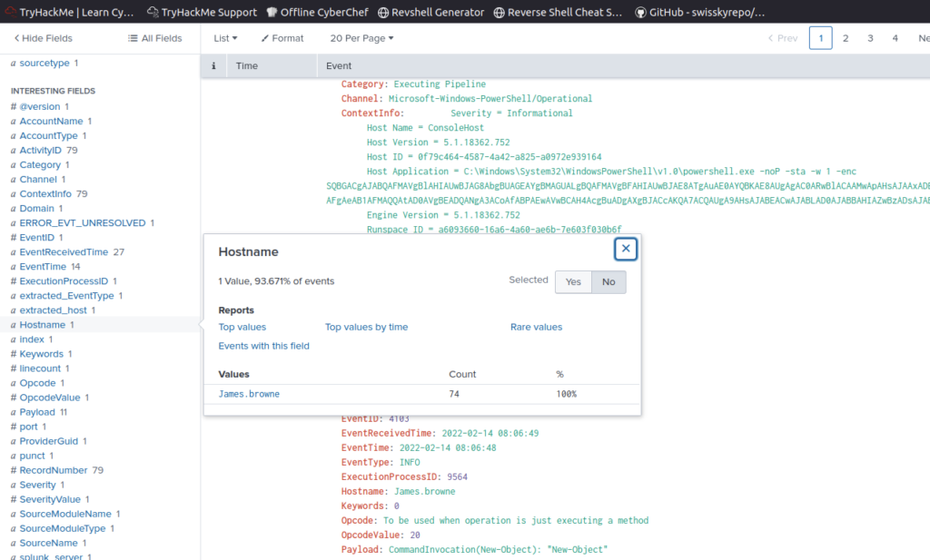Open the SourceModuleName field
This screenshot has height=560, width=930.
point(65,513)
